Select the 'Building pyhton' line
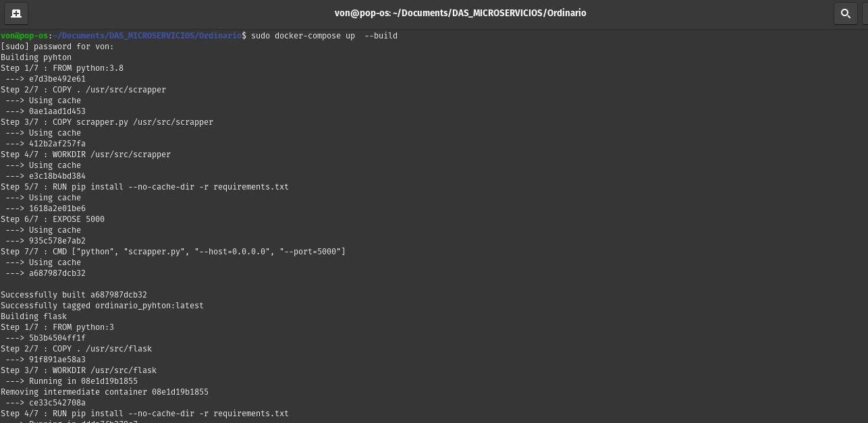Screen dimensions: 868x423 pyautogui.click(x=36, y=57)
